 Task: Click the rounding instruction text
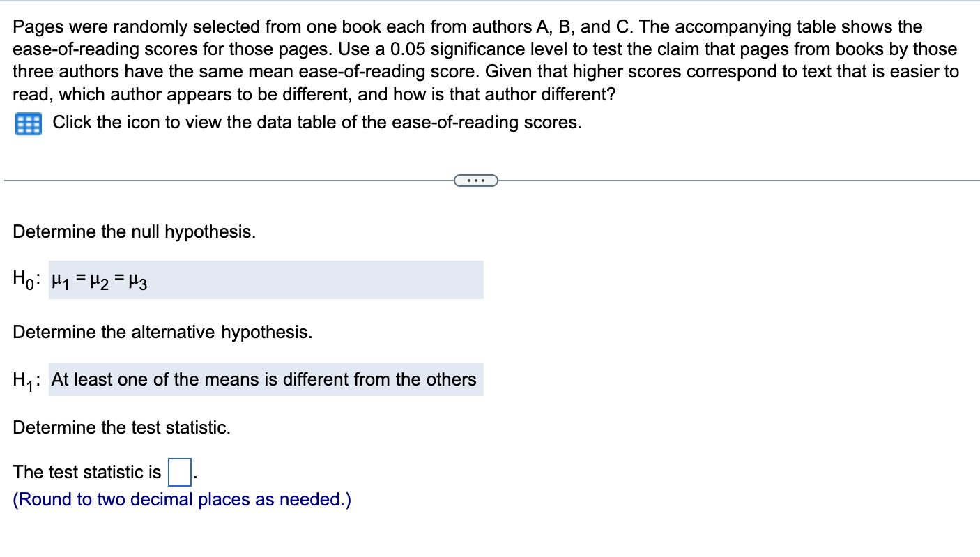tap(181, 499)
